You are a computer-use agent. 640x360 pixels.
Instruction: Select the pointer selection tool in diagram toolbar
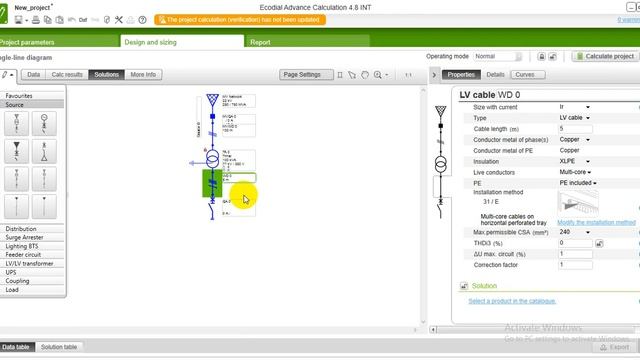[x=352, y=75]
